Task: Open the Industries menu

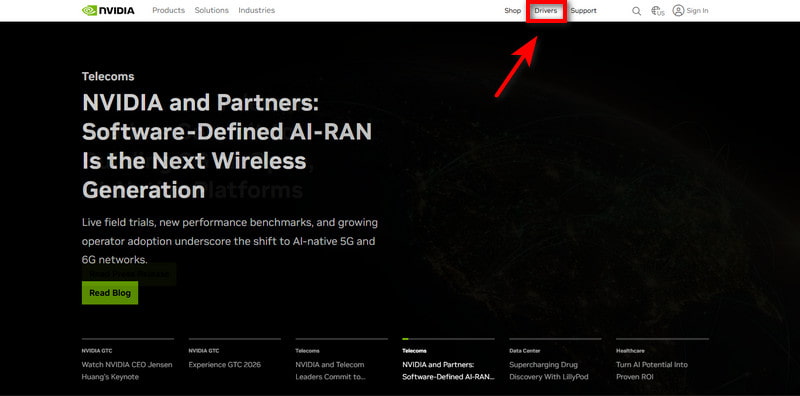Action: tap(257, 10)
